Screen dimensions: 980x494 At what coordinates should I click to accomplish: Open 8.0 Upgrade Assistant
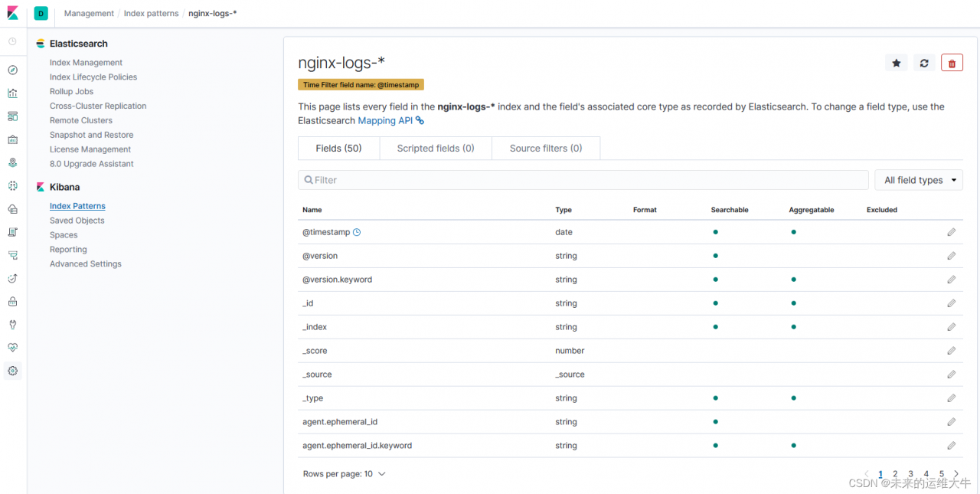(92, 164)
